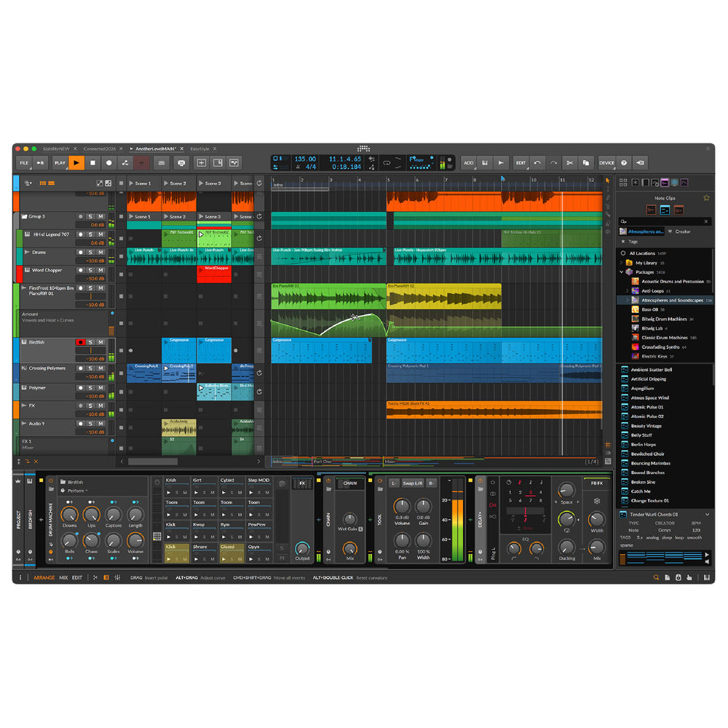The image size is (728, 728).
Task: Click the Copy icon in the toolbar
Action: [586, 163]
